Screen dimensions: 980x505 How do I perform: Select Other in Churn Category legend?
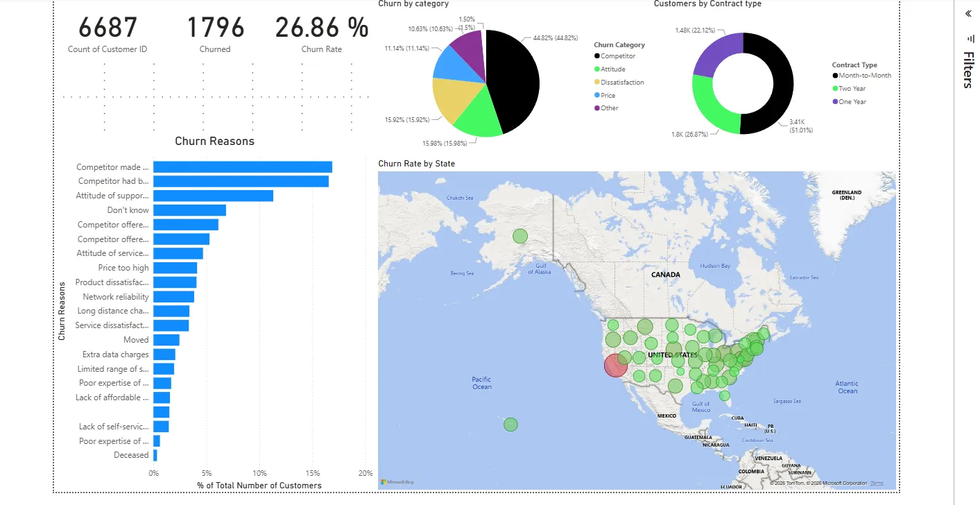click(606, 108)
